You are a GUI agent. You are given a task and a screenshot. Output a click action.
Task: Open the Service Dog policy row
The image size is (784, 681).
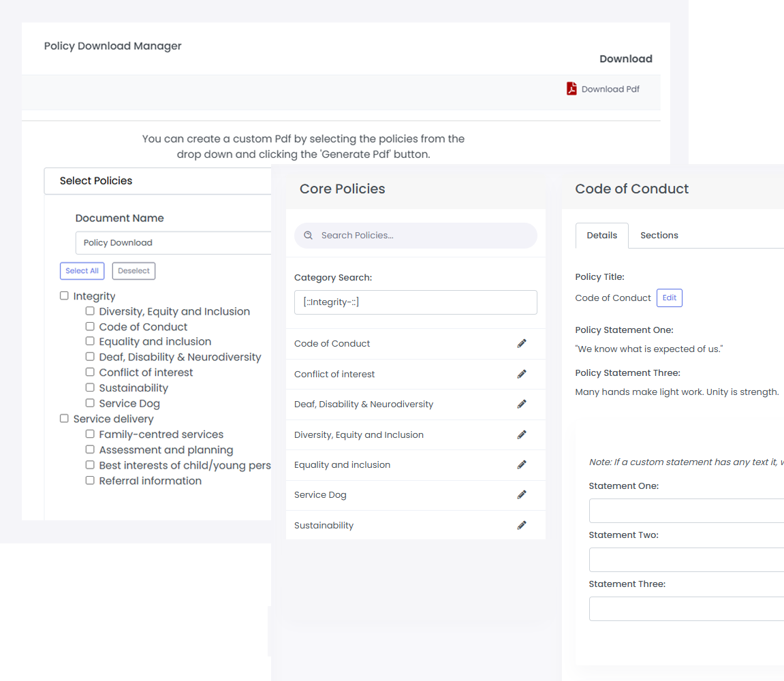click(x=415, y=494)
